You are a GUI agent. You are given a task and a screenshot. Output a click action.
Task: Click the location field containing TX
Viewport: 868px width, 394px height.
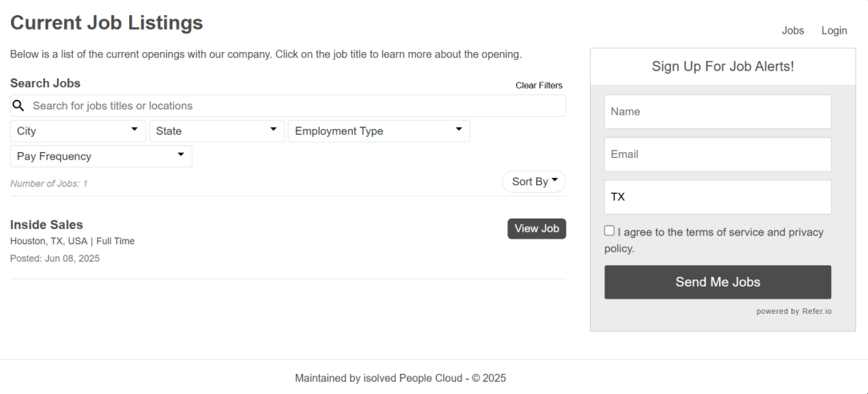pyautogui.click(x=717, y=197)
